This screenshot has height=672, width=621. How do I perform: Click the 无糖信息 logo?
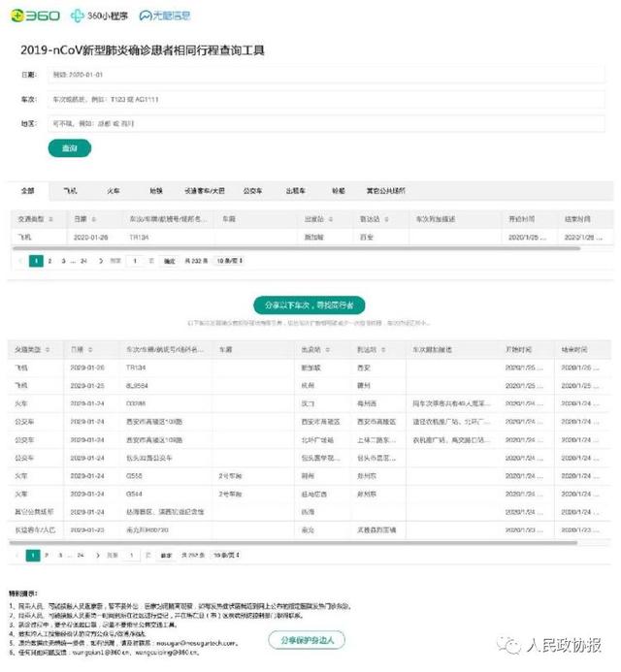pos(165,16)
